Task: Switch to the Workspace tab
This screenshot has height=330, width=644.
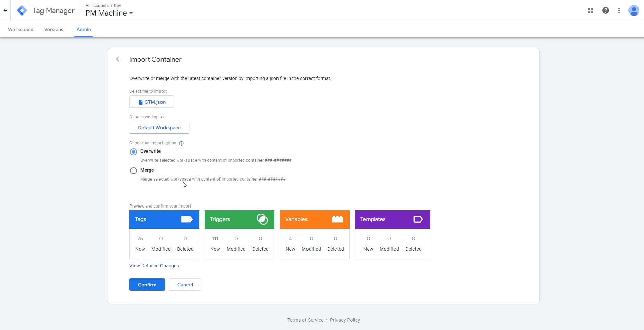Action: click(x=21, y=29)
